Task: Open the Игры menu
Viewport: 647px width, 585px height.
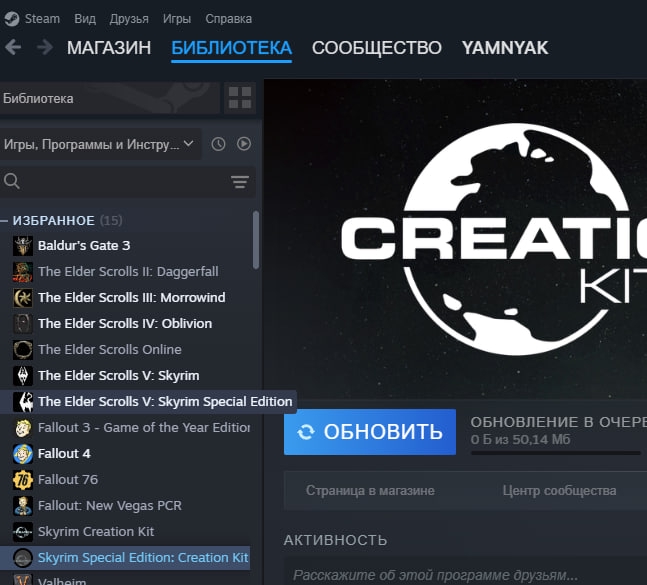Action: pyautogui.click(x=177, y=19)
